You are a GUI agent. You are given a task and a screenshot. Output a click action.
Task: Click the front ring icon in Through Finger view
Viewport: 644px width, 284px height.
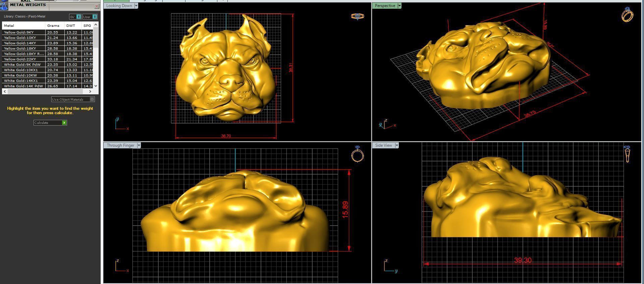[358, 154]
